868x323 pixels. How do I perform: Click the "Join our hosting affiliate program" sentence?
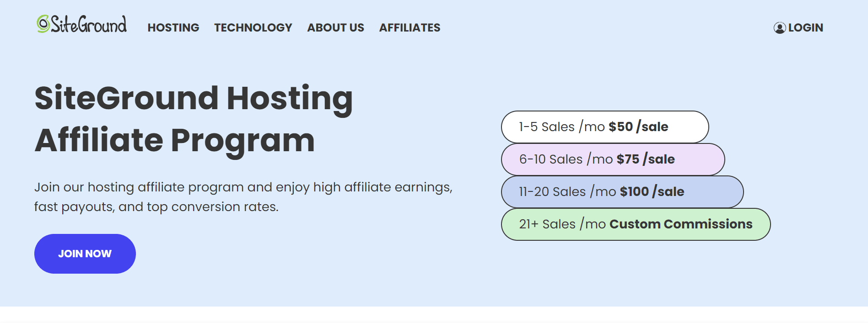point(243,187)
